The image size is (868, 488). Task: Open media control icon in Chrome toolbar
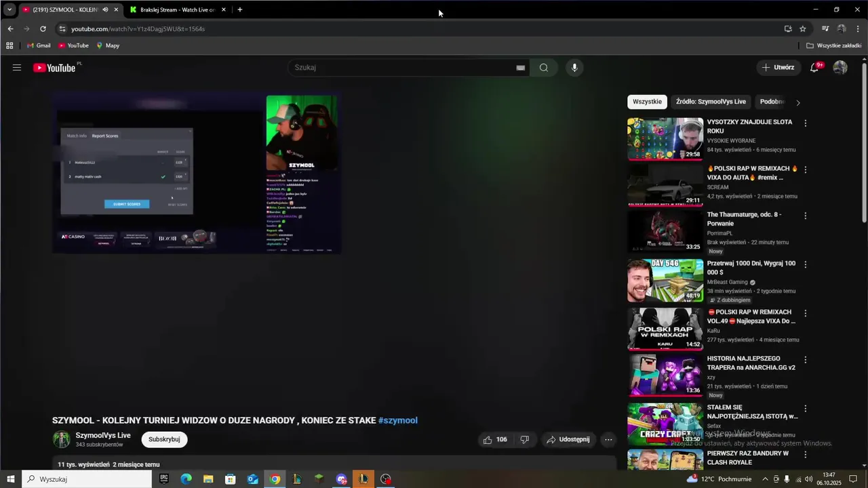(825, 29)
